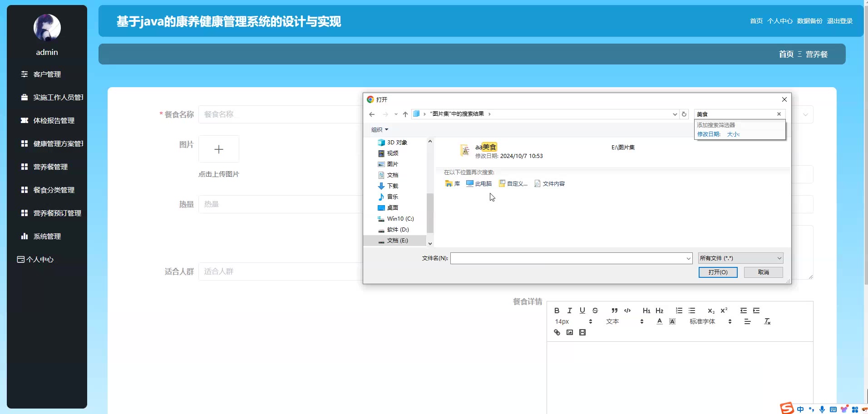The width and height of the screenshot is (868, 414).
Task: Apply Heading 1 format
Action: point(646,310)
